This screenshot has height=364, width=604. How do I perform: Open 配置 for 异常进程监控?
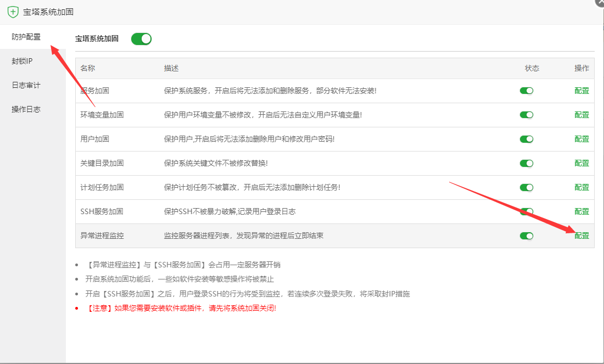point(581,236)
